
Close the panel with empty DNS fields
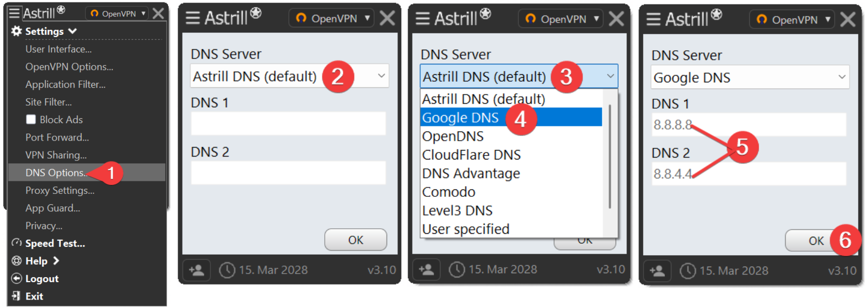(387, 18)
